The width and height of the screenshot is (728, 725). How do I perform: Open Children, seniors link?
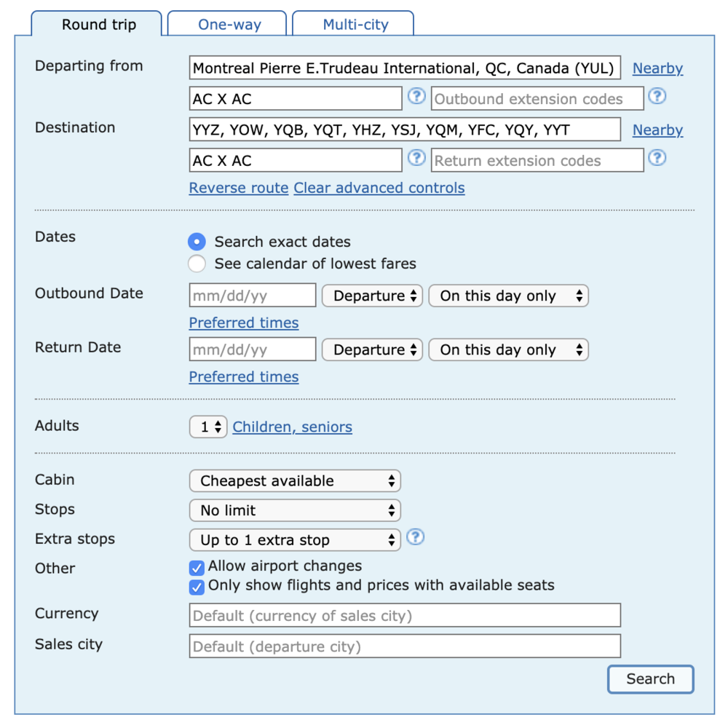coord(292,427)
